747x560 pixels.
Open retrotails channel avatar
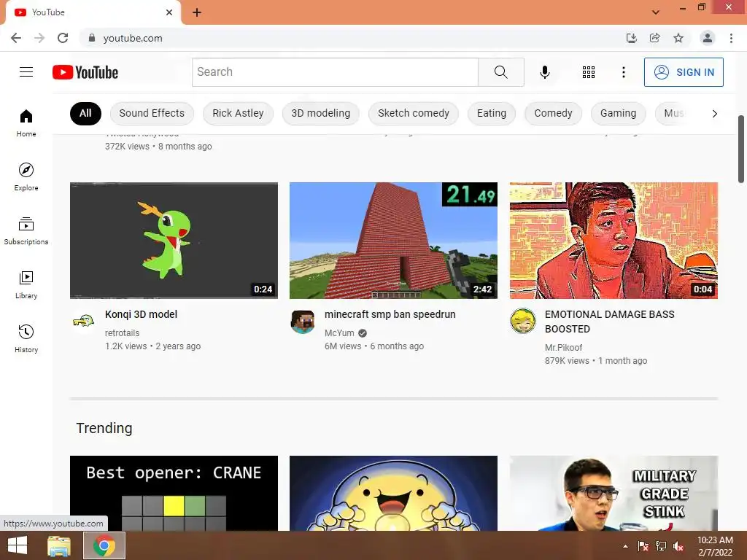(x=83, y=322)
